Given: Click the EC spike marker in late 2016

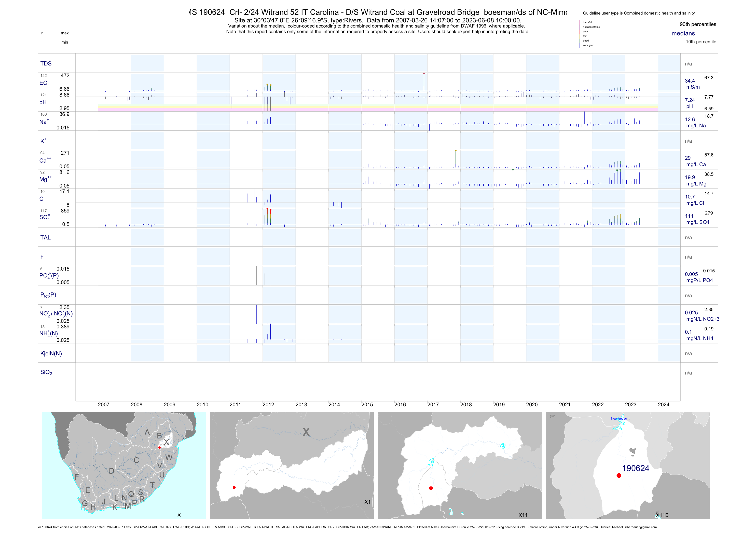Looking at the screenshot, I should [424, 73].
